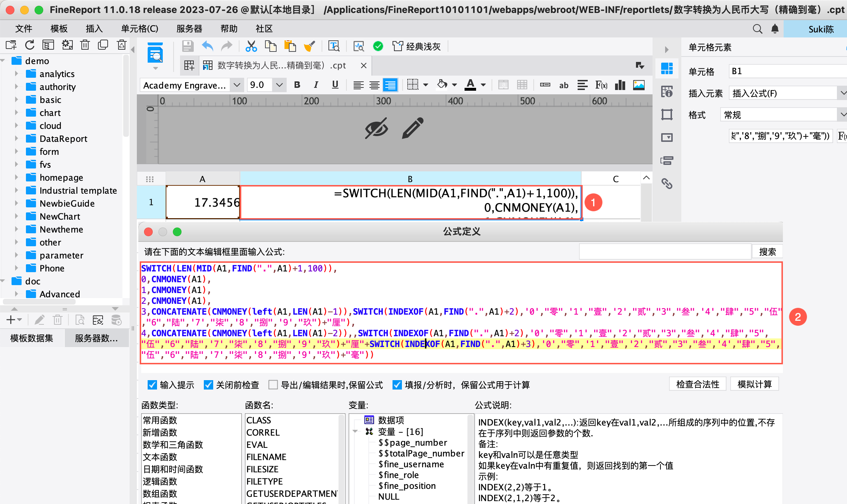
Task: Click the font color A swatch
Action: (x=470, y=85)
